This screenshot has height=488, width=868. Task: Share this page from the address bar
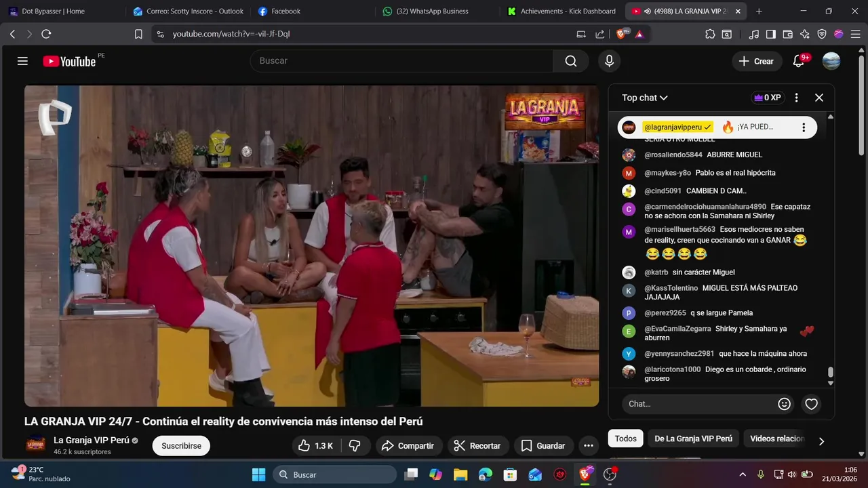(599, 34)
